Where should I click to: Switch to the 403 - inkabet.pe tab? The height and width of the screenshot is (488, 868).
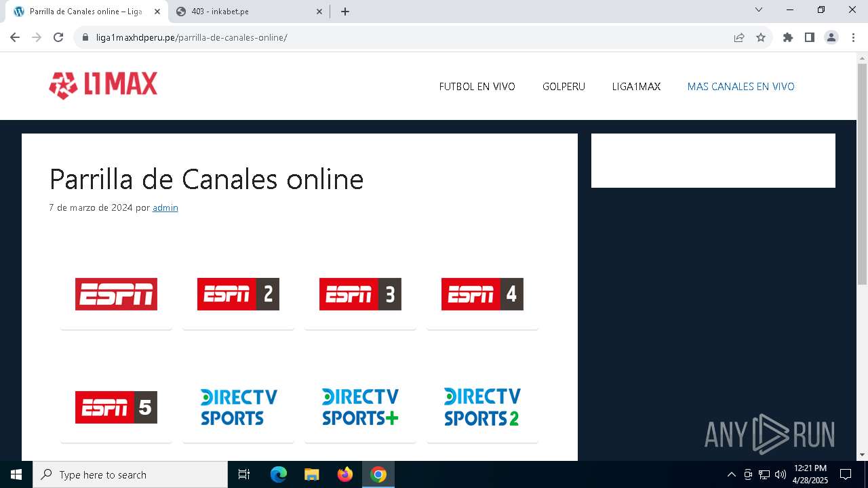click(x=248, y=12)
